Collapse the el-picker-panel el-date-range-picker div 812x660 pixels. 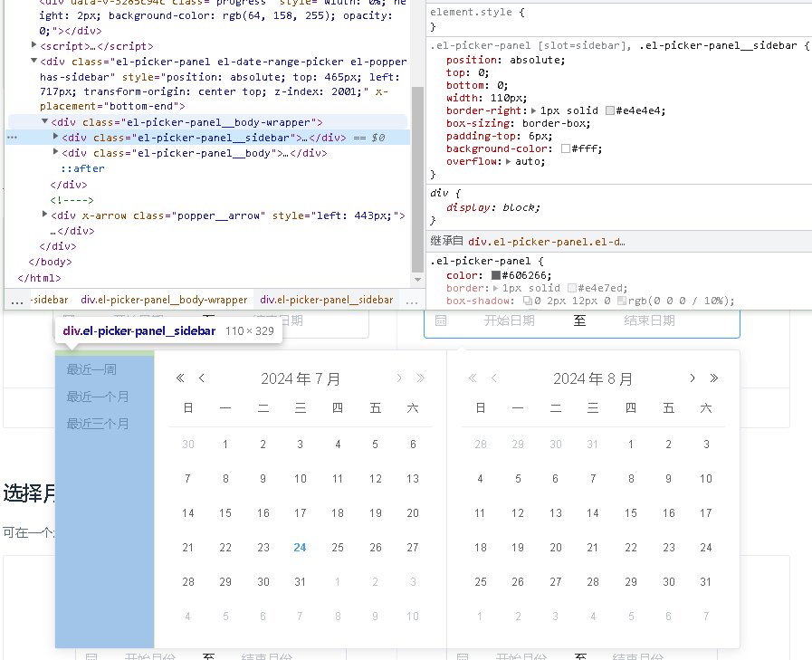coord(33,61)
